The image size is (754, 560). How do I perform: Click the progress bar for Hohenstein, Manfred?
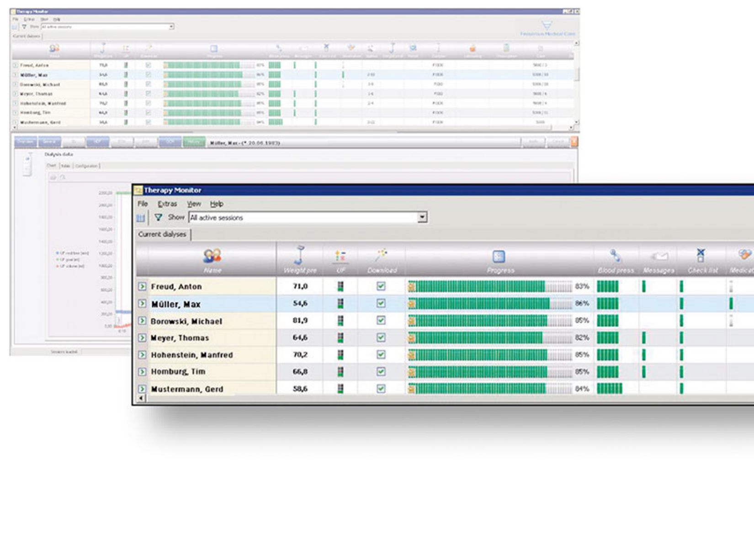click(x=489, y=355)
